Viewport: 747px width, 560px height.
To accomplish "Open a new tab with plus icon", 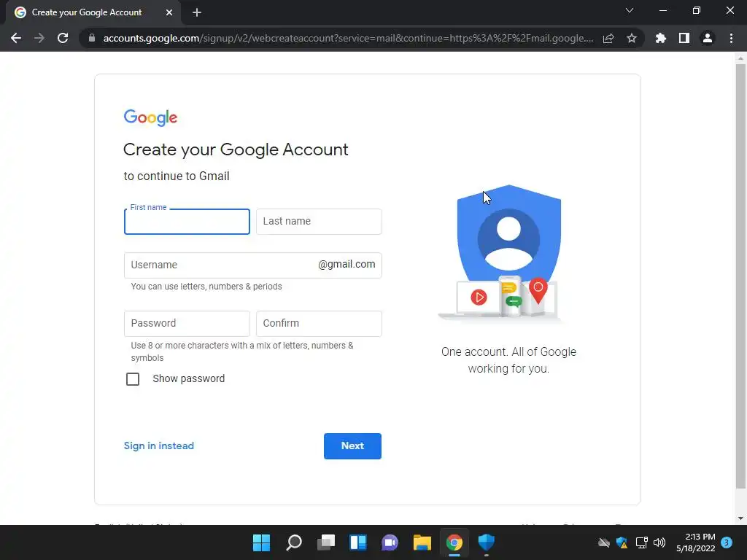I will [x=197, y=12].
